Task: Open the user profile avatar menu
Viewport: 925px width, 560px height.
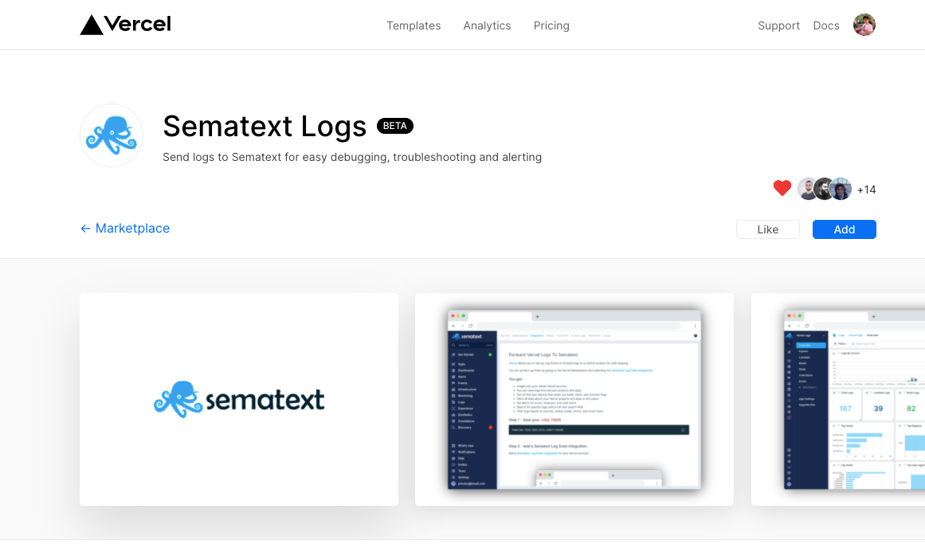Action: pyautogui.click(x=864, y=25)
